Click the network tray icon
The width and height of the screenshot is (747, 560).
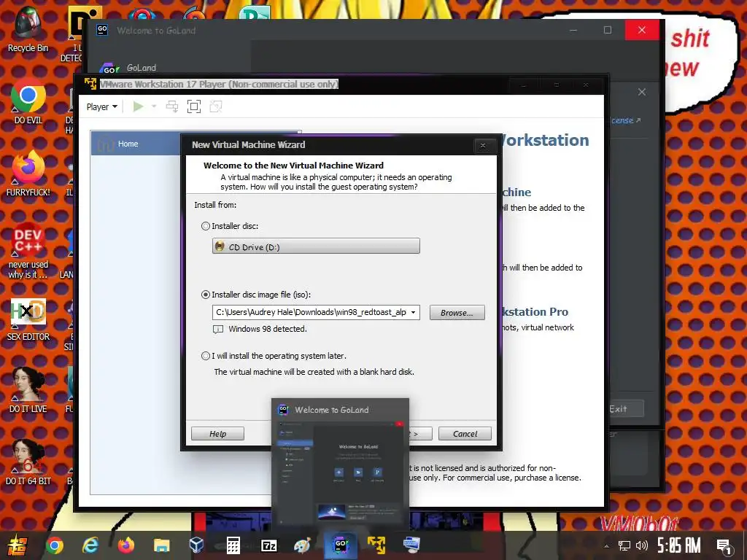point(624,546)
